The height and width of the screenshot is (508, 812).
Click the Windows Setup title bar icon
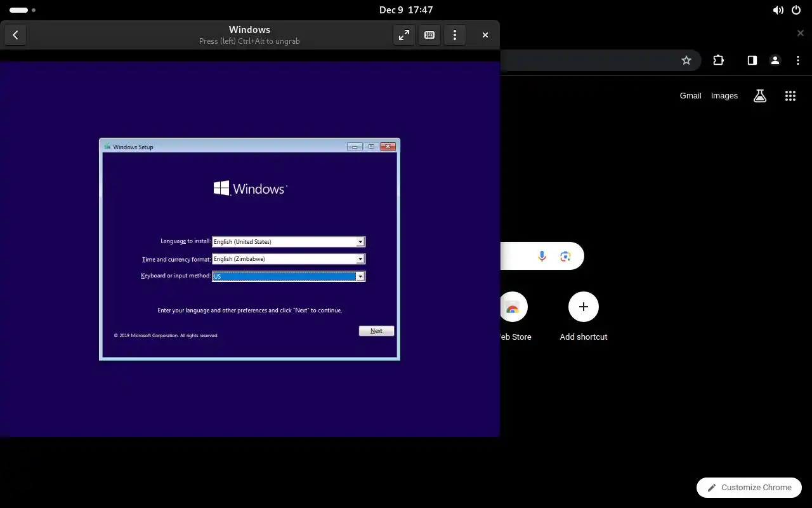(107, 147)
